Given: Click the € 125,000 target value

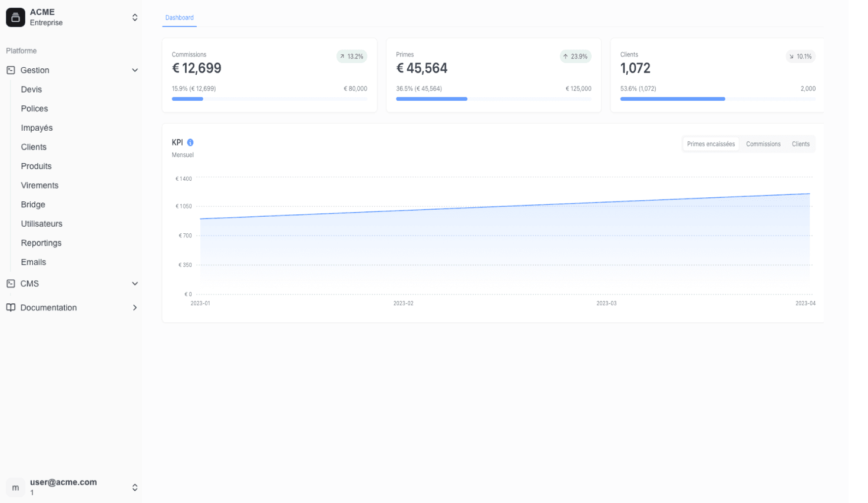Looking at the screenshot, I should point(578,89).
